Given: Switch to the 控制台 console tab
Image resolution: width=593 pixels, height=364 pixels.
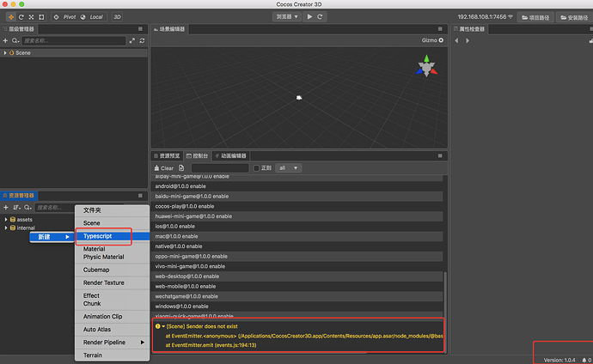Looking at the screenshot, I should [198, 156].
